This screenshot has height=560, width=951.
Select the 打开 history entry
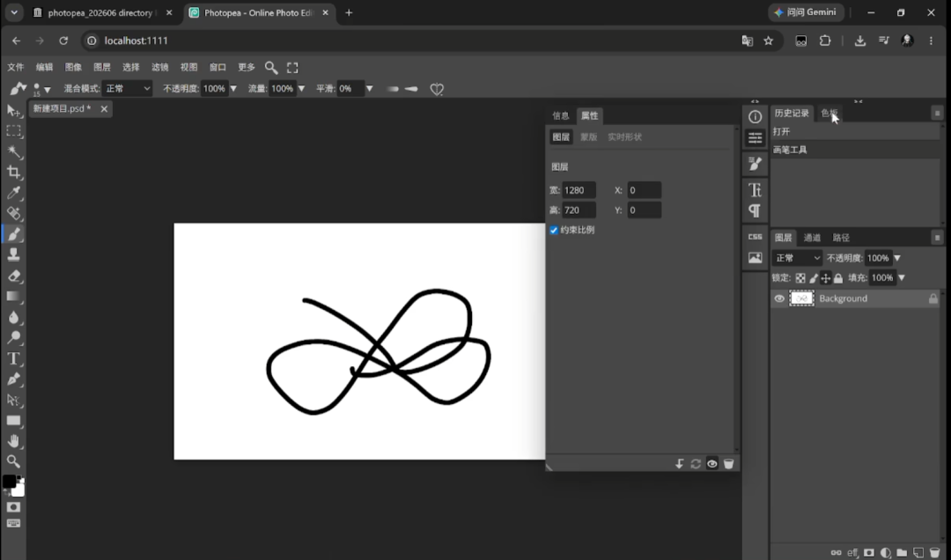point(855,132)
